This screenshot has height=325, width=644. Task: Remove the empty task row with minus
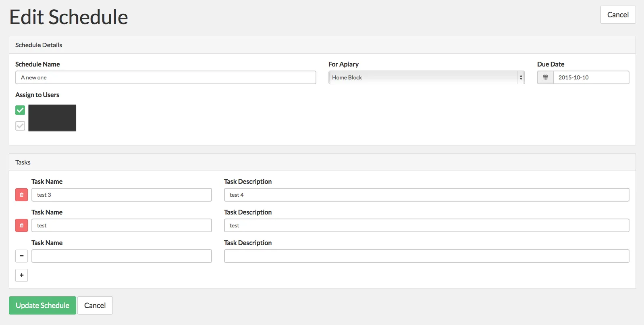22,256
